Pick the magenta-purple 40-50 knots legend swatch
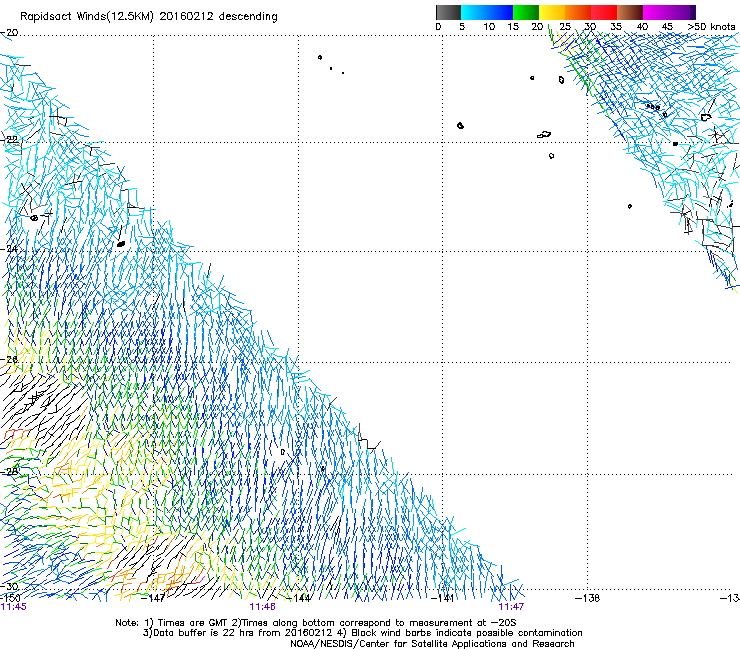The width and height of the screenshot is (740, 650). [669, 12]
